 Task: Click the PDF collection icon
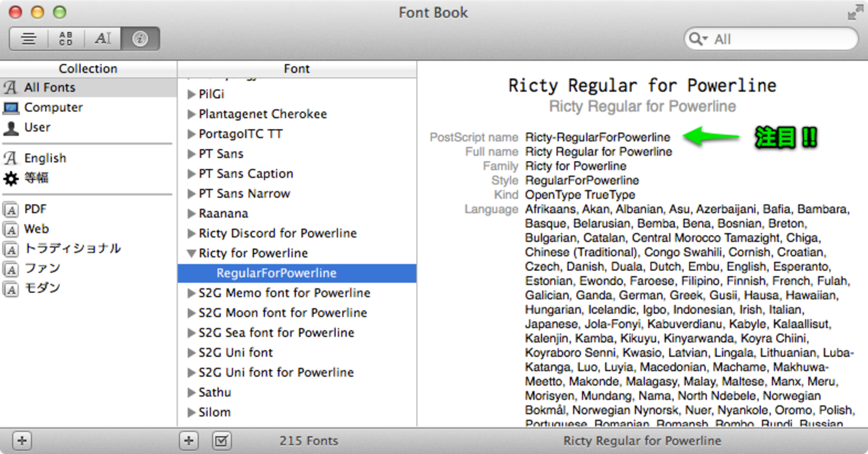pyautogui.click(x=11, y=210)
